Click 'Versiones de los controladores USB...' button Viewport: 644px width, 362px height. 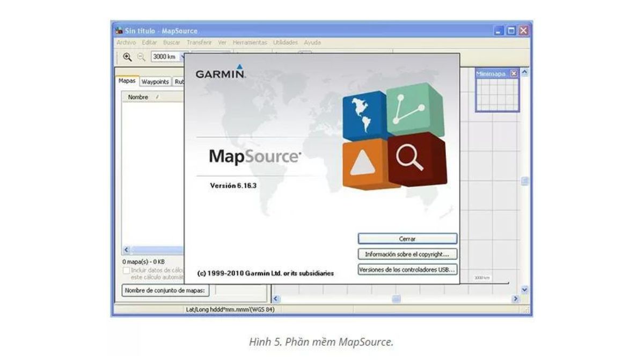(x=407, y=270)
